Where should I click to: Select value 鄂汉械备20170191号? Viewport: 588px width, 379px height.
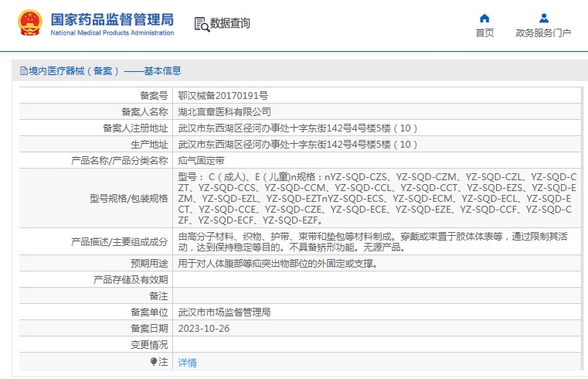pyautogui.click(x=223, y=96)
